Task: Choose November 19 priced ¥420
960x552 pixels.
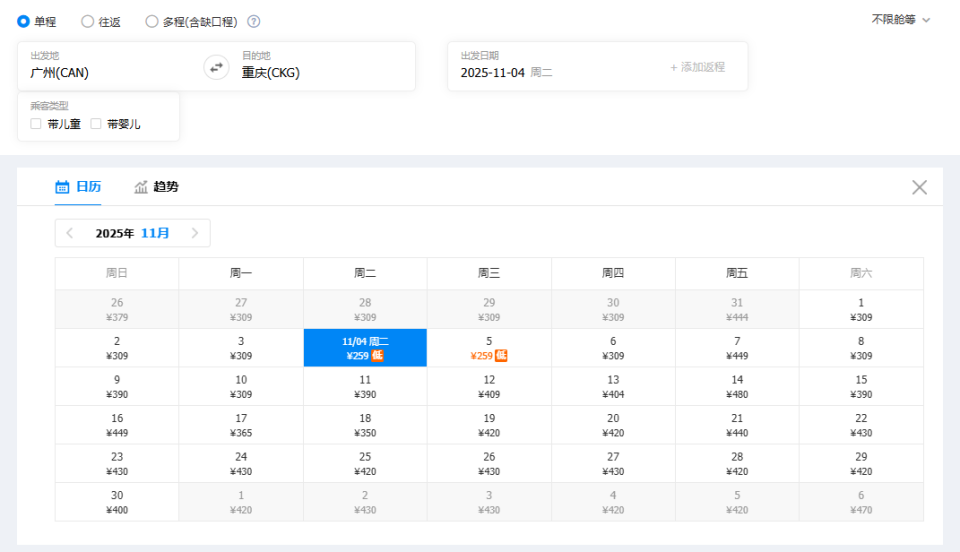Action: point(489,425)
